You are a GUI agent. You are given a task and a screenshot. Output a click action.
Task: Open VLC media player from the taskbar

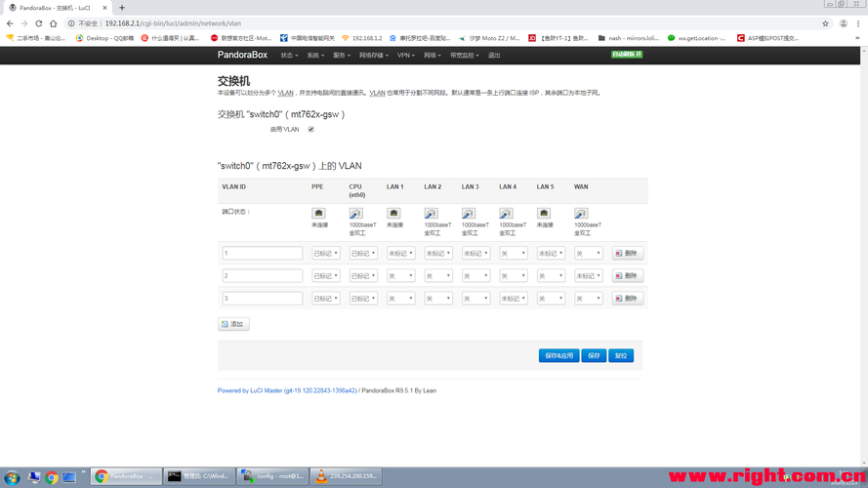click(x=321, y=476)
